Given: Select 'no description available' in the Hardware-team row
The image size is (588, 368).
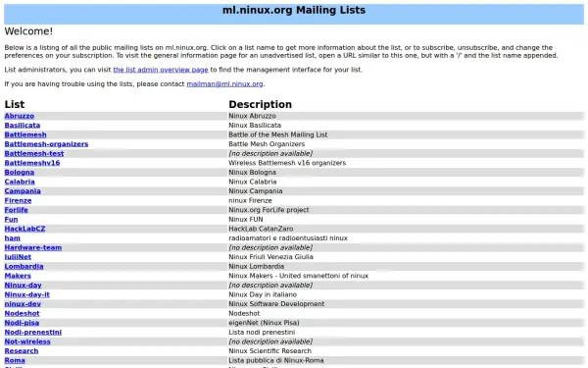Looking at the screenshot, I should (x=270, y=247).
